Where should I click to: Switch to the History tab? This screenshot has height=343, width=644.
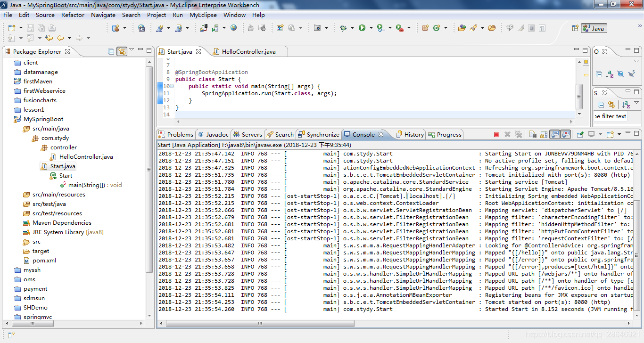pyautogui.click(x=410, y=134)
